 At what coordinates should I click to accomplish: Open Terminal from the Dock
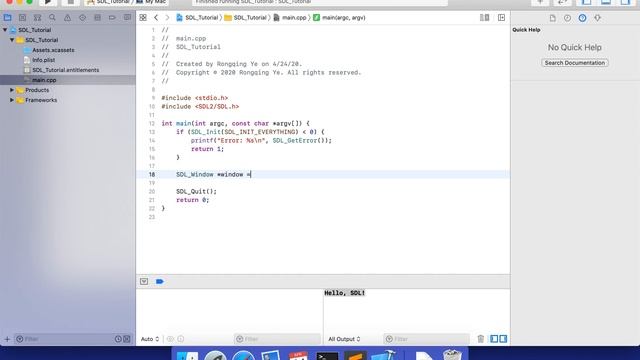pos(327,356)
